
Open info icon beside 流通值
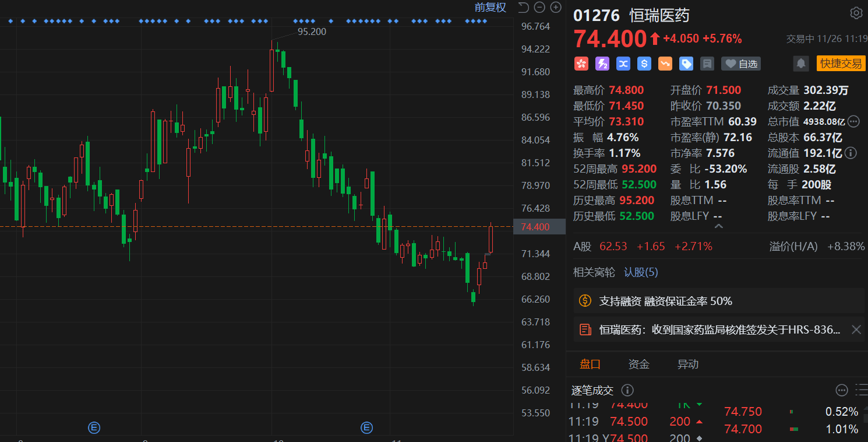[851, 153]
